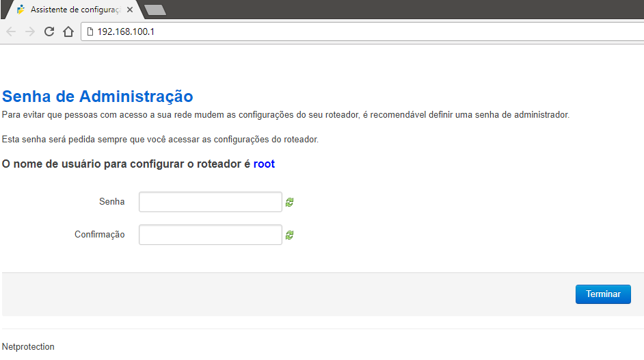The height and width of the screenshot is (360, 644).
Task: Reveal password icon next to Confirmação field
Action: (290, 235)
